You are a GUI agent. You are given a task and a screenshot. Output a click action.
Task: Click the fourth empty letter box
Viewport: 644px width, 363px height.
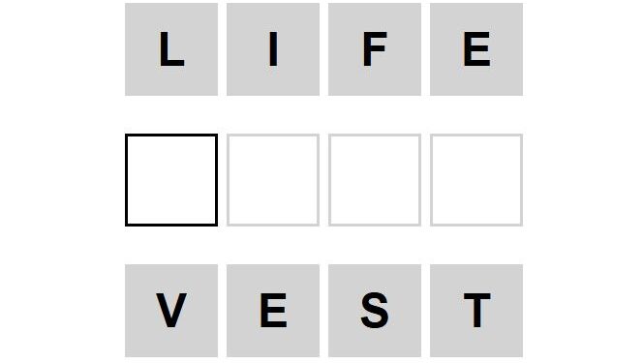[x=476, y=180]
